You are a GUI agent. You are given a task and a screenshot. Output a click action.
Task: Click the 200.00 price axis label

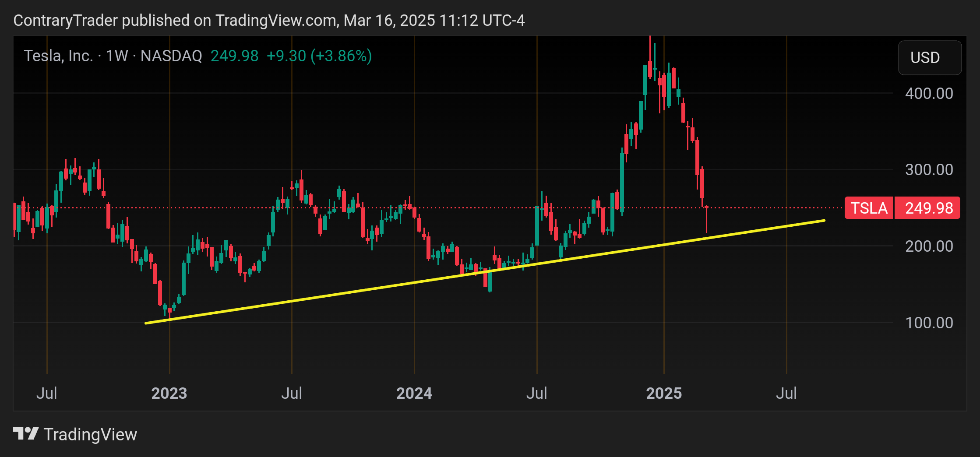click(929, 246)
